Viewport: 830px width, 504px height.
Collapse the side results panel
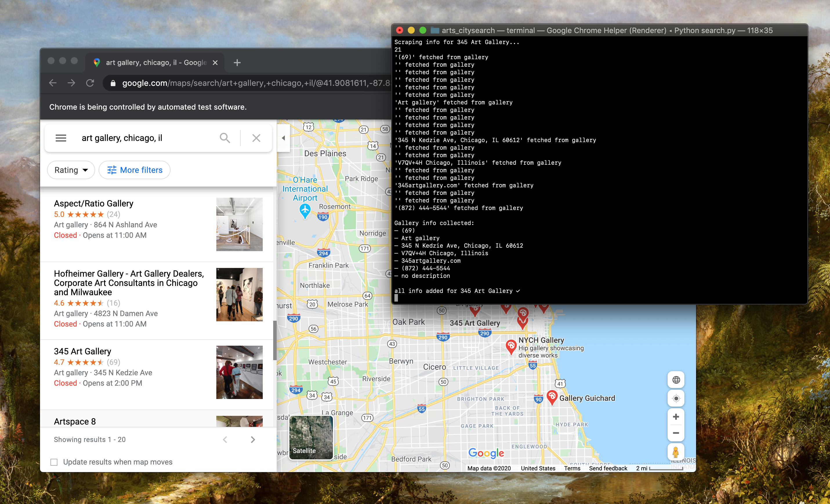point(283,138)
